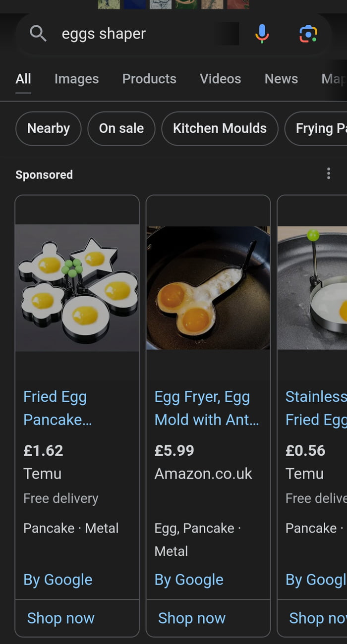Open the News results tab
Image resolution: width=347 pixels, height=644 pixels.
coord(281,78)
